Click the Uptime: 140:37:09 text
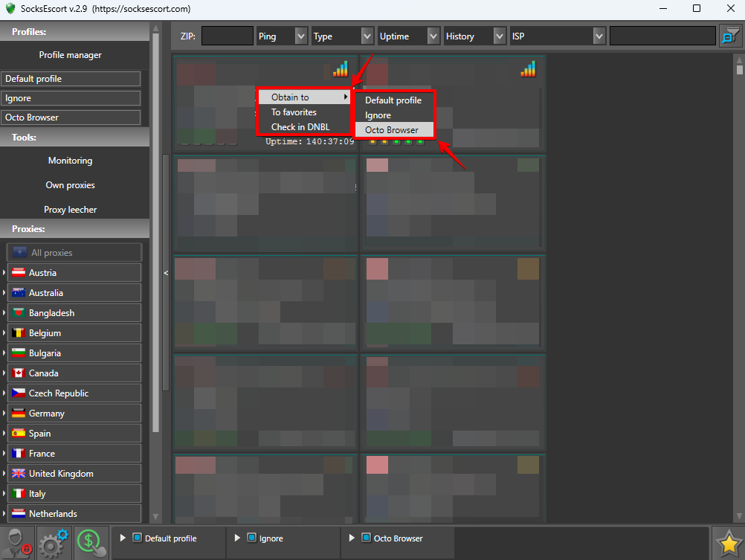Image resolution: width=745 pixels, height=560 pixels. (310, 141)
